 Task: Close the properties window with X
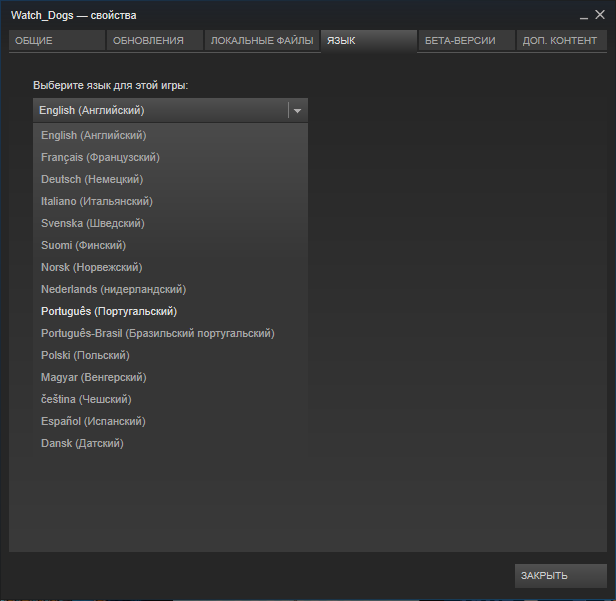click(600, 15)
